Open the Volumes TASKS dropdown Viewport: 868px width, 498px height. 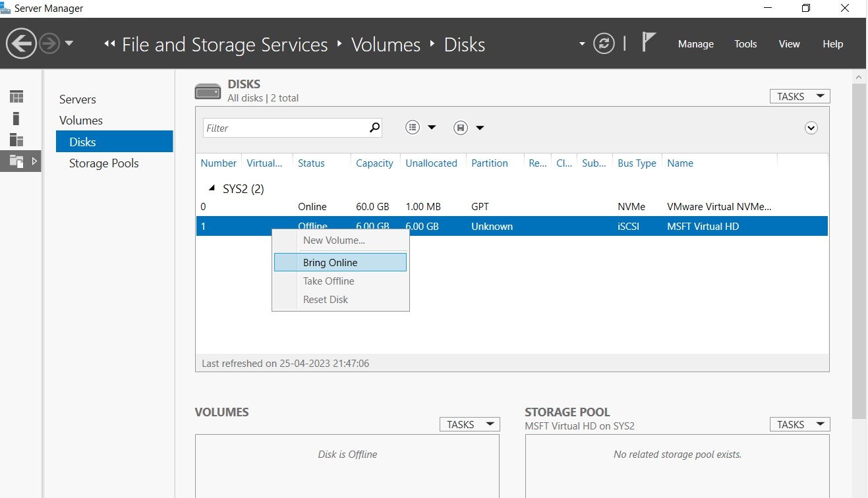point(469,424)
